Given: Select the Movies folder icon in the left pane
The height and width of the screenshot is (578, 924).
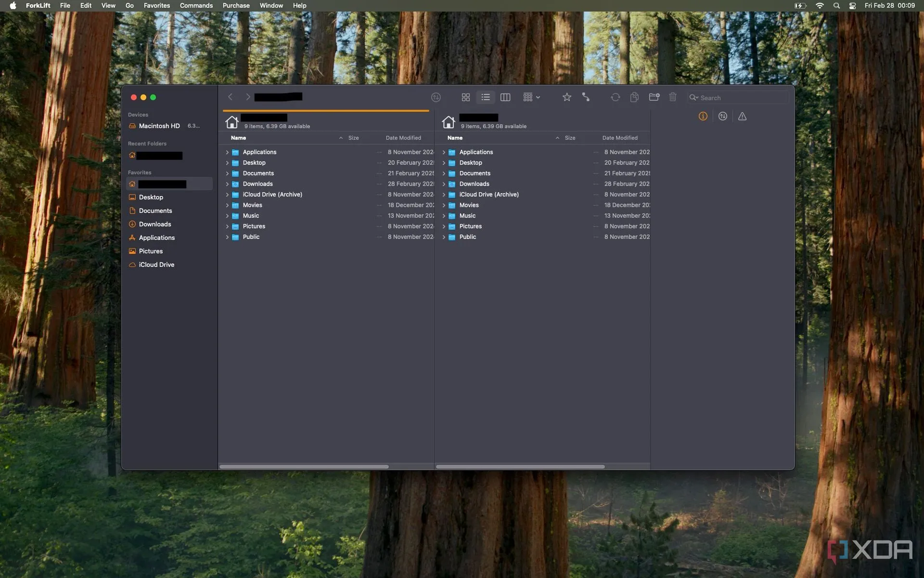Looking at the screenshot, I should 235,205.
